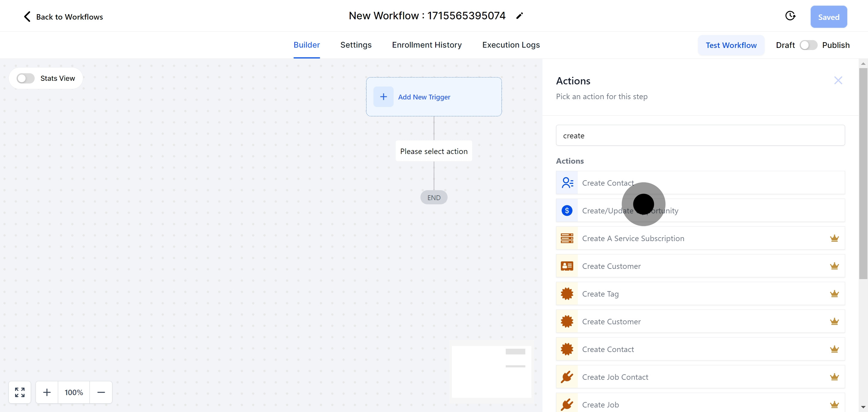Zoom in with the plus icon

coord(47,392)
